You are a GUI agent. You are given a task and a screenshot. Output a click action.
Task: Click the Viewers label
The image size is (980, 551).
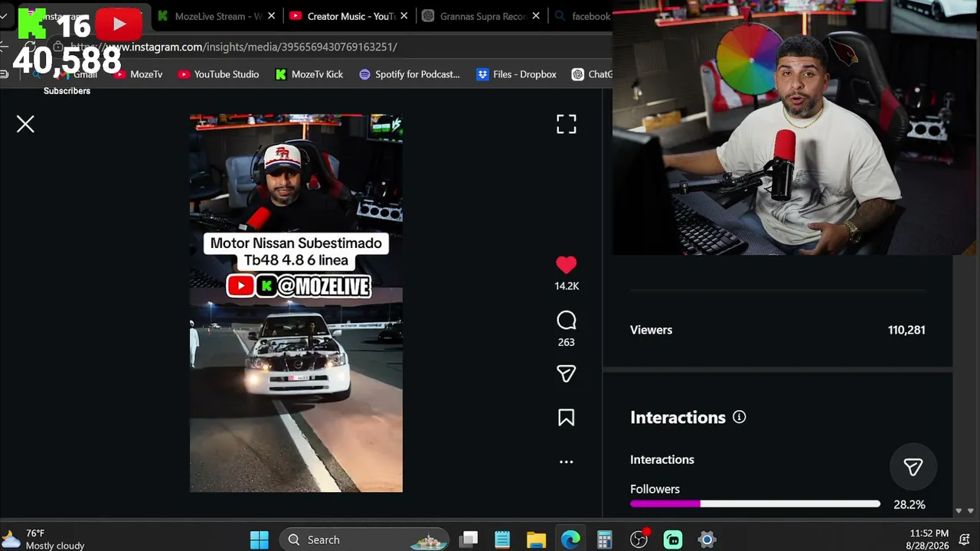(x=652, y=330)
